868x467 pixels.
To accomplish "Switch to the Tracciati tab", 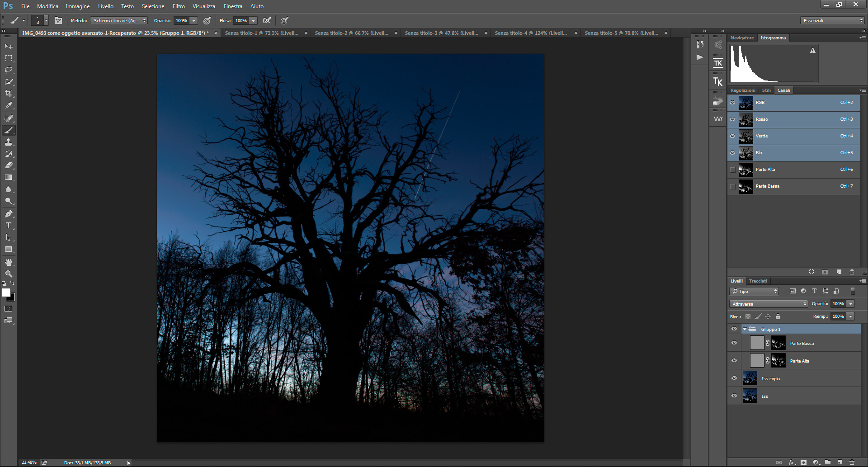I will pyautogui.click(x=758, y=281).
